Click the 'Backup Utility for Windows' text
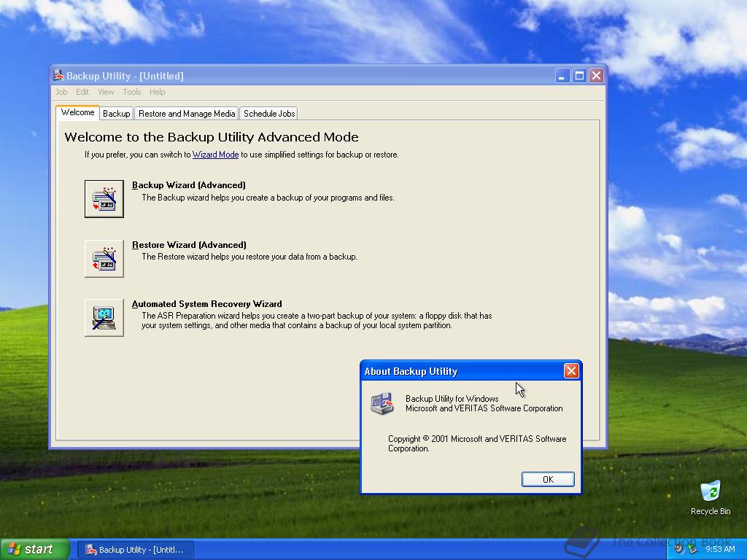Image resolution: width=747 pixels, height=560 pixels. tap(452, 399)
